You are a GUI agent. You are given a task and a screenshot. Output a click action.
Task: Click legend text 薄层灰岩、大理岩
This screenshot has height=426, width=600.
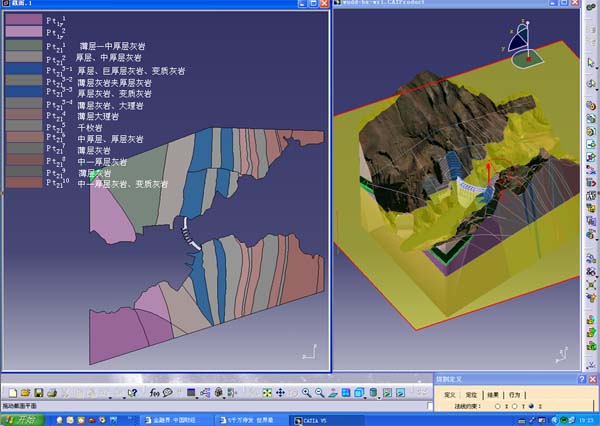pos(110,105)
